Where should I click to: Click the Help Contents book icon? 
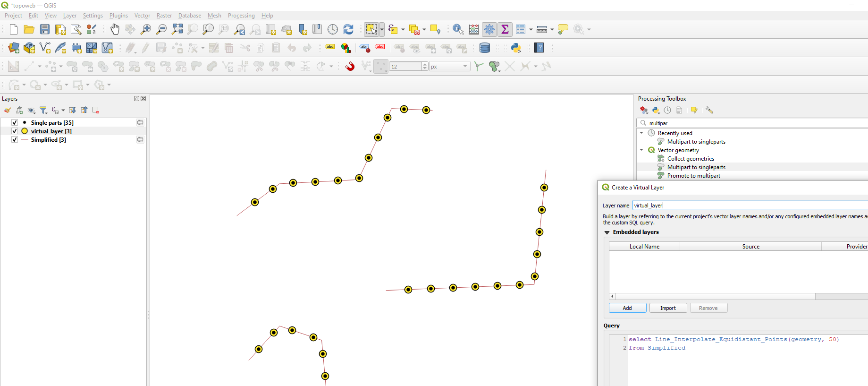(539, 48)
